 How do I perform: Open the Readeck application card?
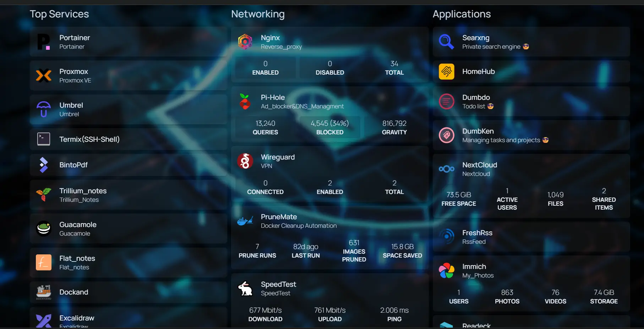(x=531, y=322)
